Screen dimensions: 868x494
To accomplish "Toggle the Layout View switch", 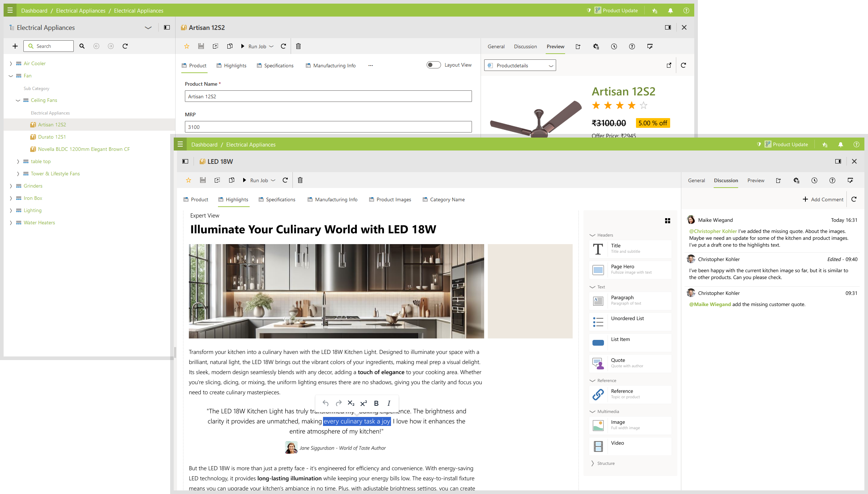I will [433, 65].
